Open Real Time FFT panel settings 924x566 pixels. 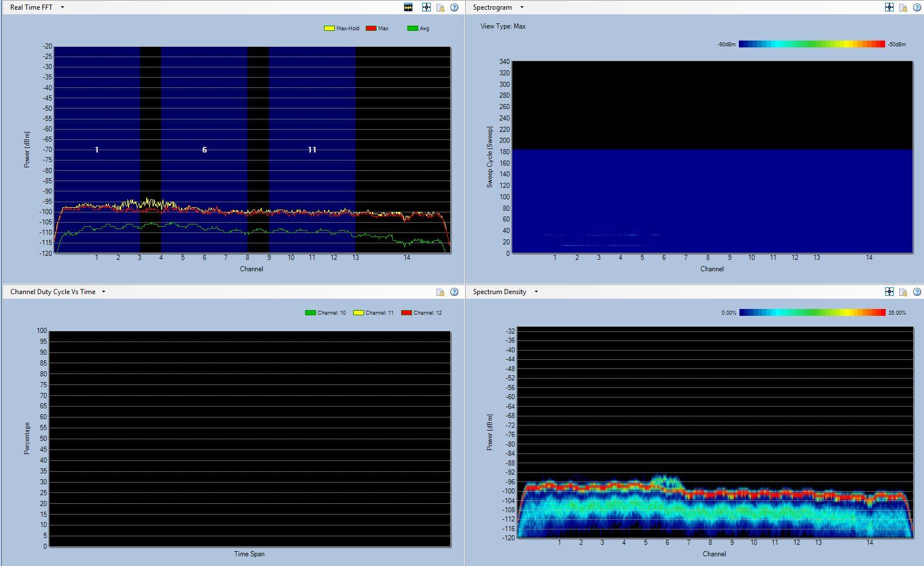(441, 7)
